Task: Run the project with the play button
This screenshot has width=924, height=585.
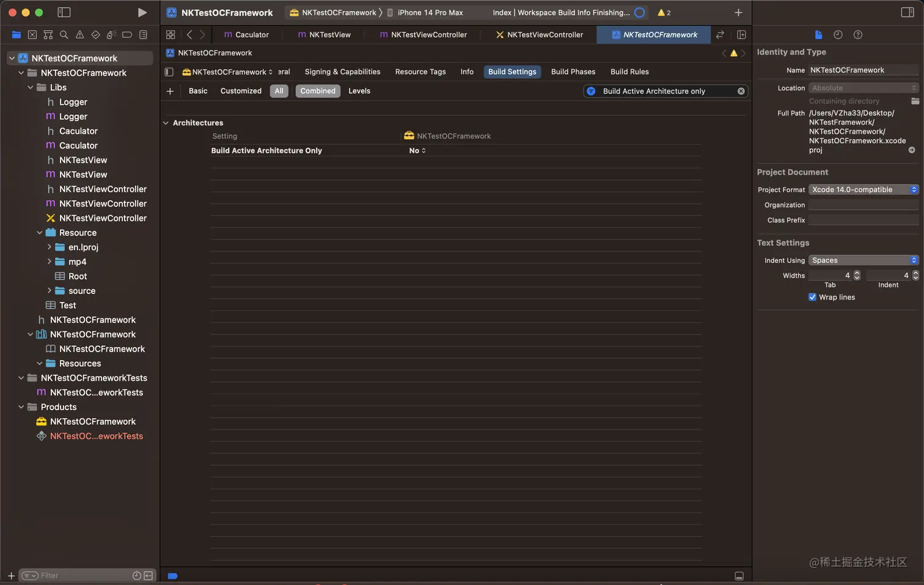Action: 142,12
